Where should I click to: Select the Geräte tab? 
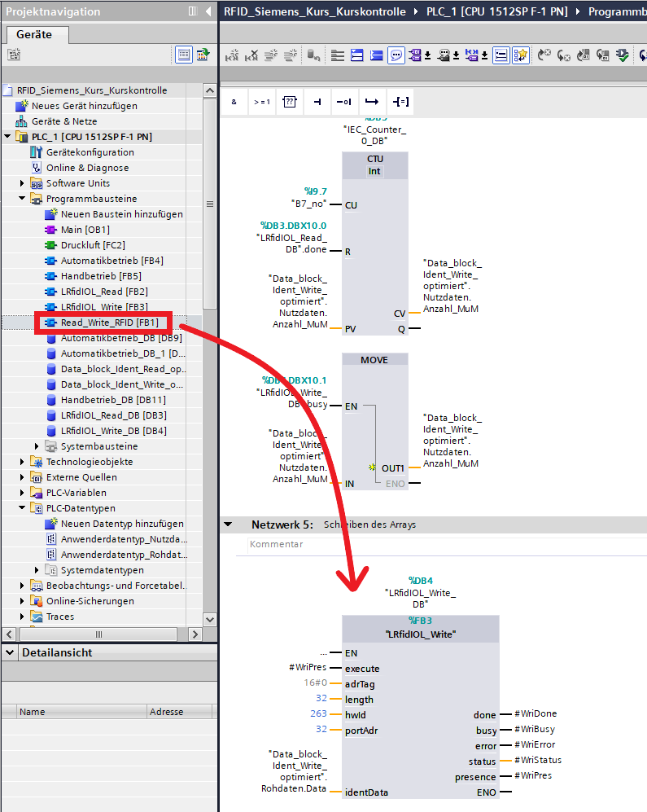pyautogui.click(x=33, y=34)
